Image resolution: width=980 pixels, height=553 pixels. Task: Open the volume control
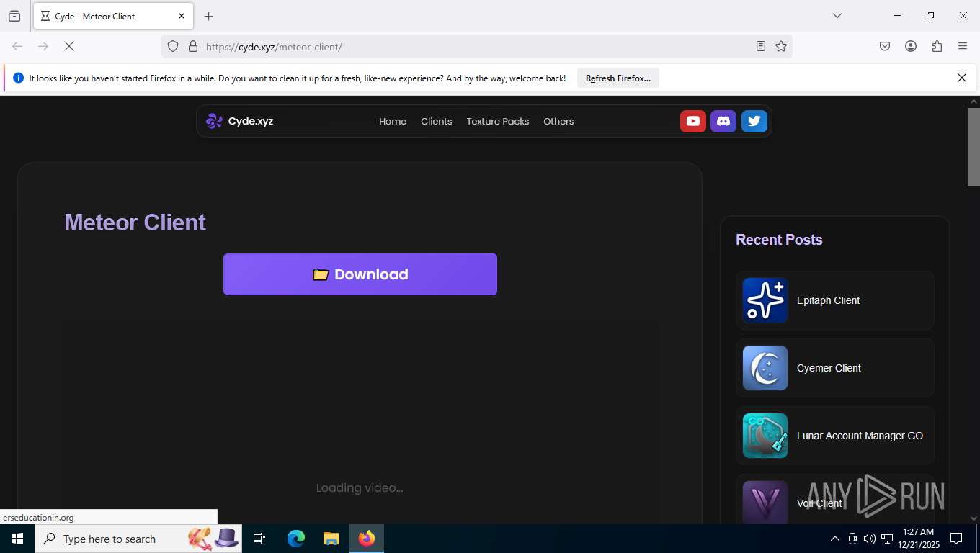(x=870, y=539)
